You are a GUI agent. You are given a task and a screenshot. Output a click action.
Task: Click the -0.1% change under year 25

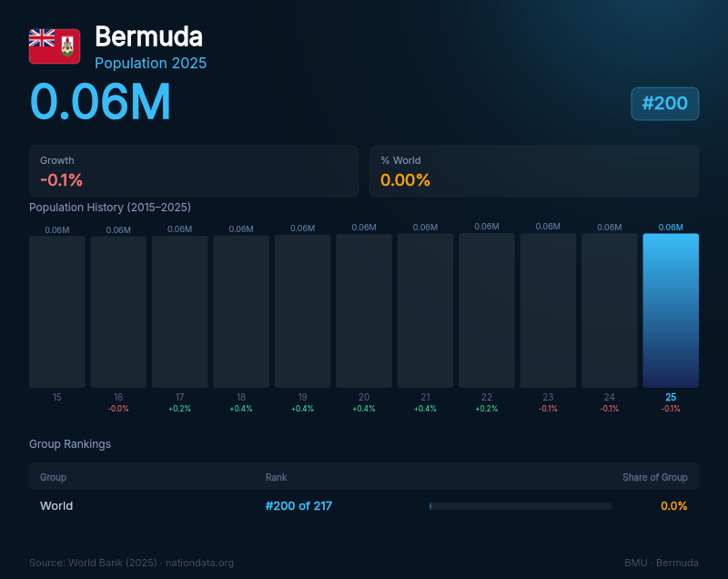click(671, 409)
